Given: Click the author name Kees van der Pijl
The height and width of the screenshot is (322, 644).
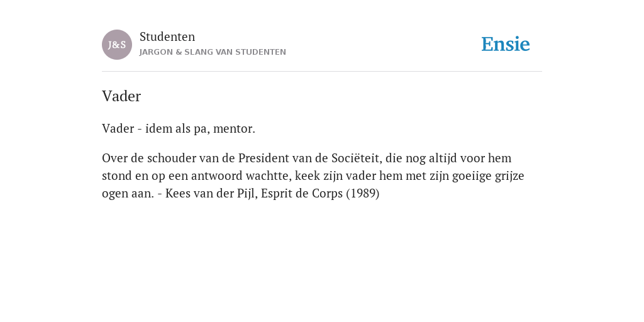Looking at the screenshot, I should [211, 194].
